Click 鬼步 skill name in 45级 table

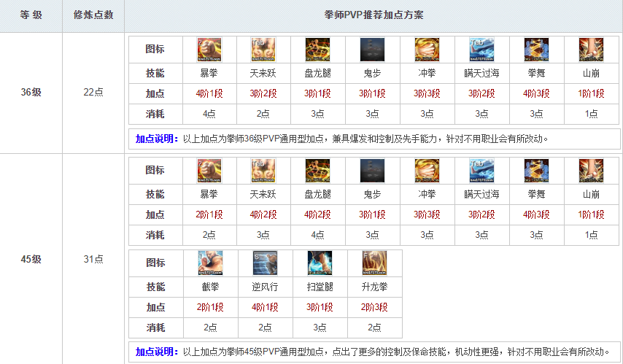pos(372,195)
